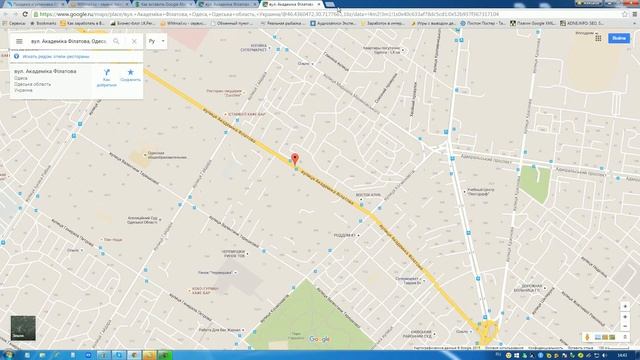
Task: Click the green Gorky park area label
Action: [297, 336]
